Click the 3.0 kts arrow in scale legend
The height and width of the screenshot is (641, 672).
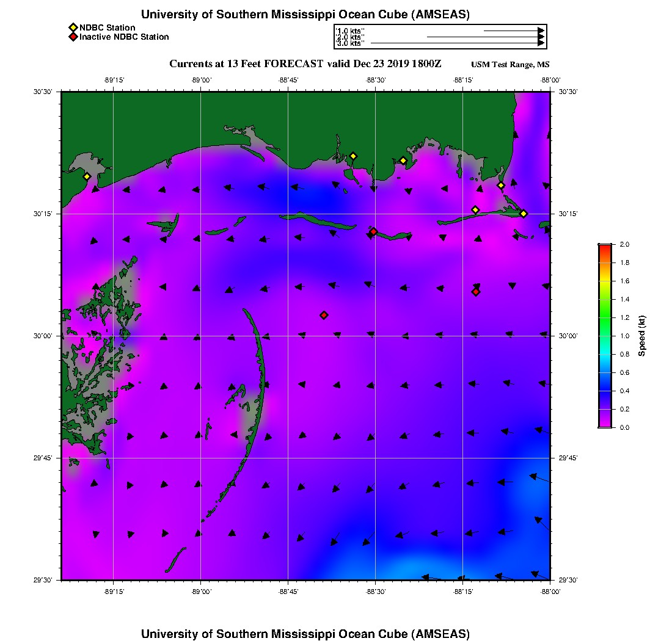coord(457,43)
